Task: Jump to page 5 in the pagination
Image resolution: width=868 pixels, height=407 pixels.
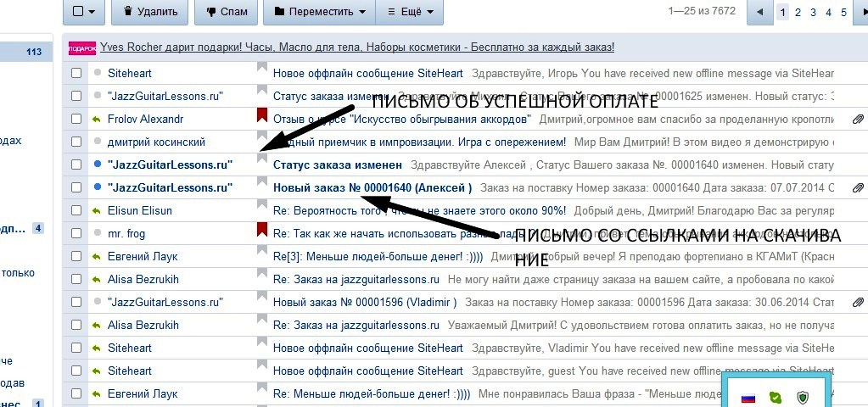Action: point(843,12)
